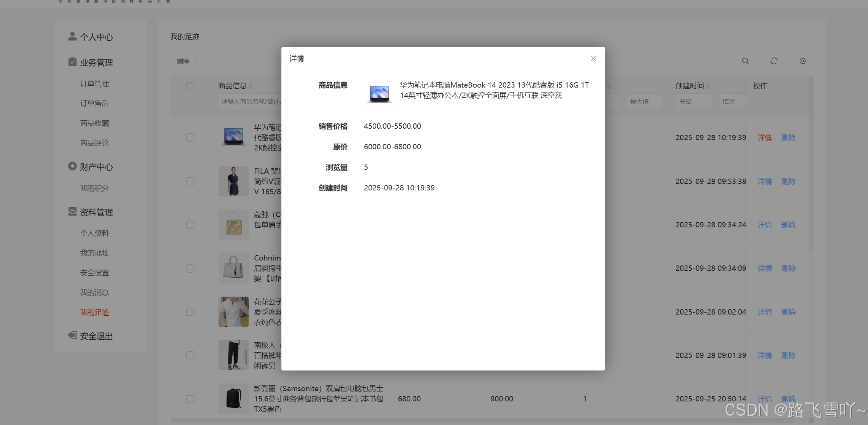Click the refresh icon in the table toolbar

tap(774, 61)
